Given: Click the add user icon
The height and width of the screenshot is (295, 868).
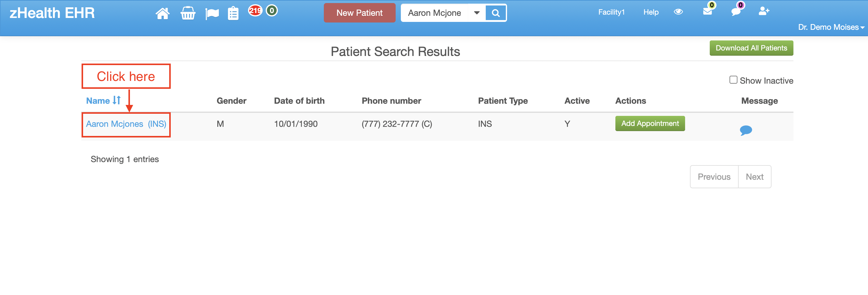Looking at the screenshot, I should (764, 12).
